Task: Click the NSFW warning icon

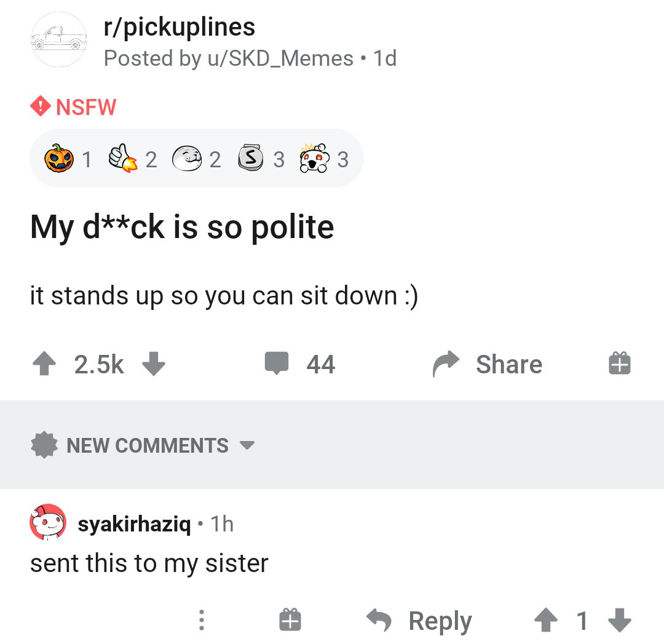Action: click(x=38, y=106)
